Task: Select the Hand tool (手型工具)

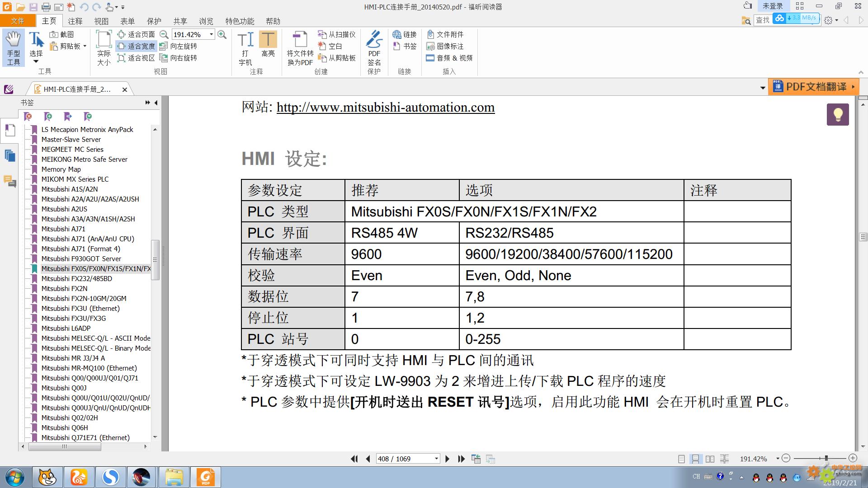Action: (x=14, y=48)
